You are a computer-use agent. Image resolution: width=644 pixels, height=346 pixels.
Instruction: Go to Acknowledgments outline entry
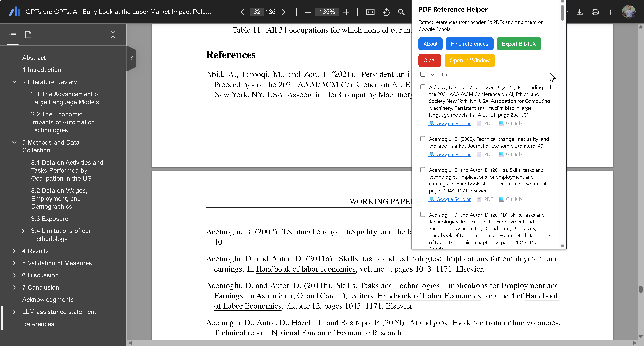[x=48, y=300]
